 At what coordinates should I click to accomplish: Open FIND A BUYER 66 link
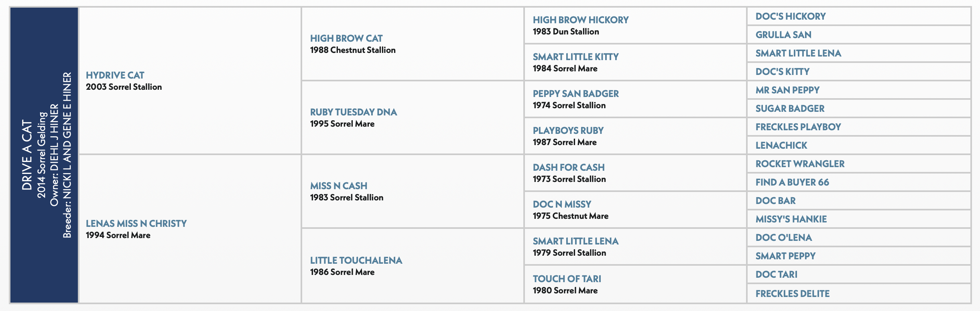(792, 182)
